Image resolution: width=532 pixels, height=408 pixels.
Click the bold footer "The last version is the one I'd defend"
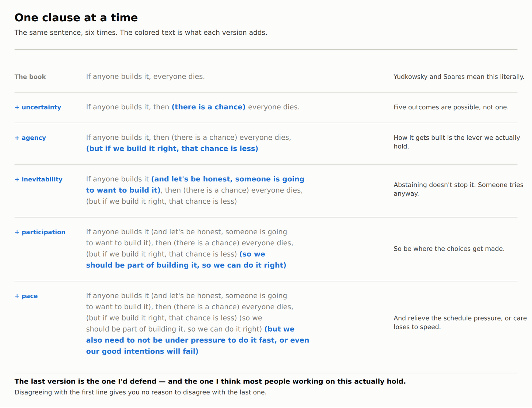[x=85, y=382]
